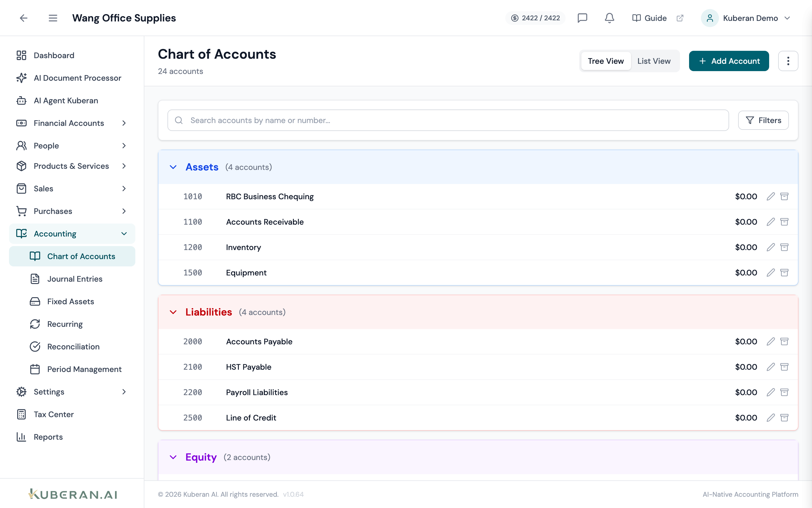Archive the Equipment account

coord(784,272)
